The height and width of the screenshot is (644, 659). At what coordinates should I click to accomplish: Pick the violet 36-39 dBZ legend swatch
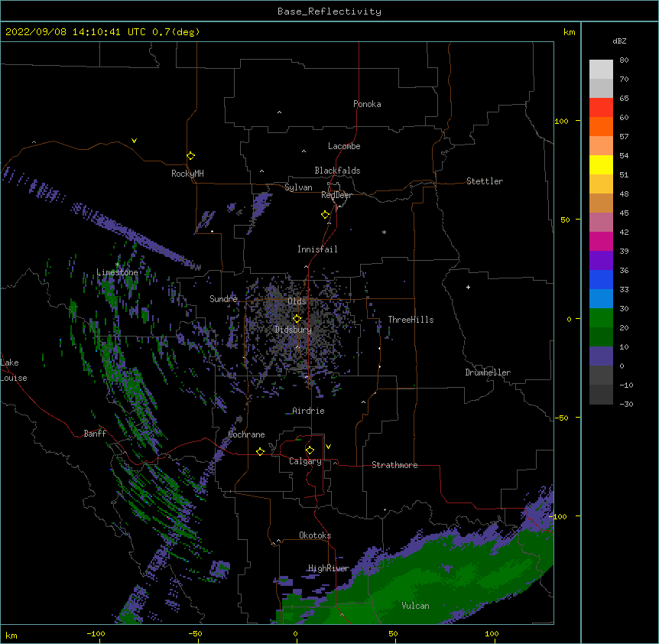click(x=601, y=261)
